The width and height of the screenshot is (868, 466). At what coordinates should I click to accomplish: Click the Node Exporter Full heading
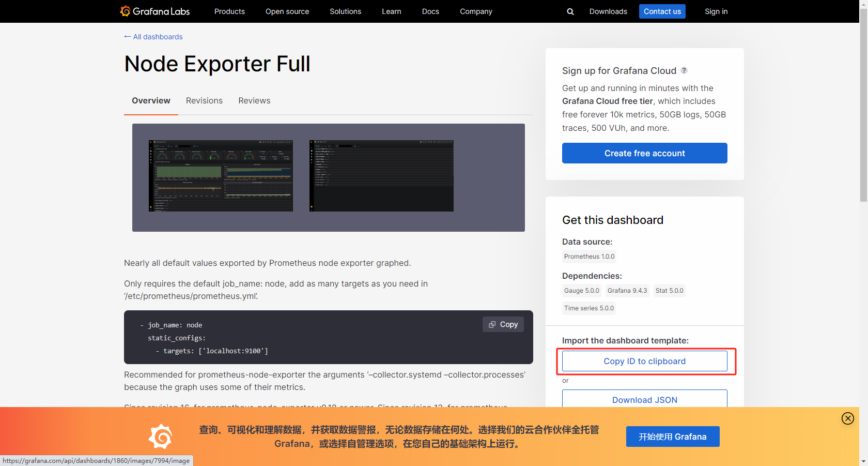218,64
